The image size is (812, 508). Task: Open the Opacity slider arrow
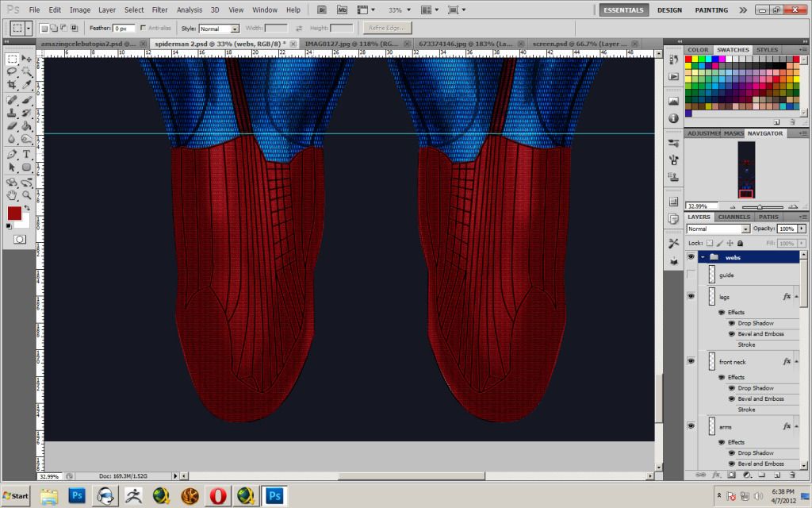pyautogui.click(x=802, y=229)
